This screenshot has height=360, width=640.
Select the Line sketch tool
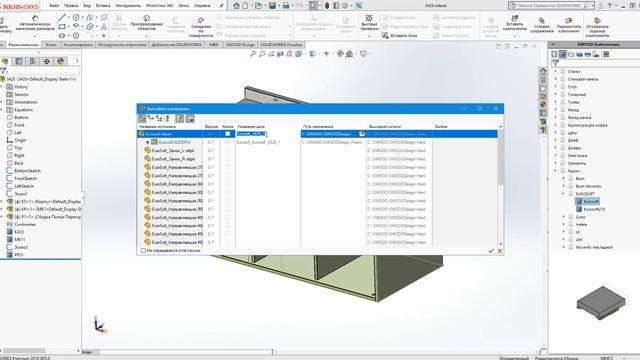(62, 18)
